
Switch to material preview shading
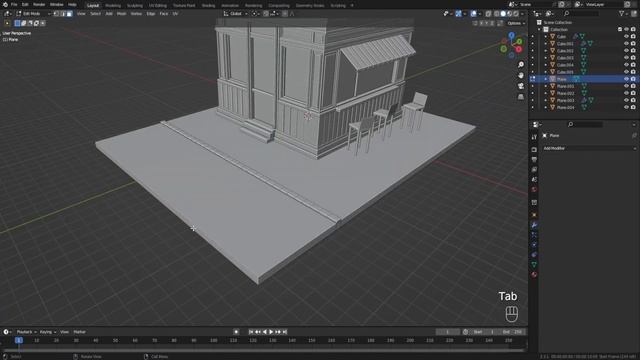tap(509, 13)
